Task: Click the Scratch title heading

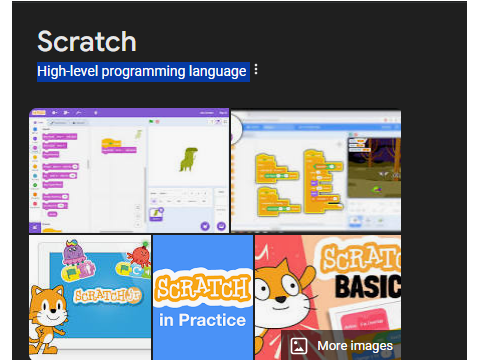Action: pyautogui.click(x=87, y=42)
